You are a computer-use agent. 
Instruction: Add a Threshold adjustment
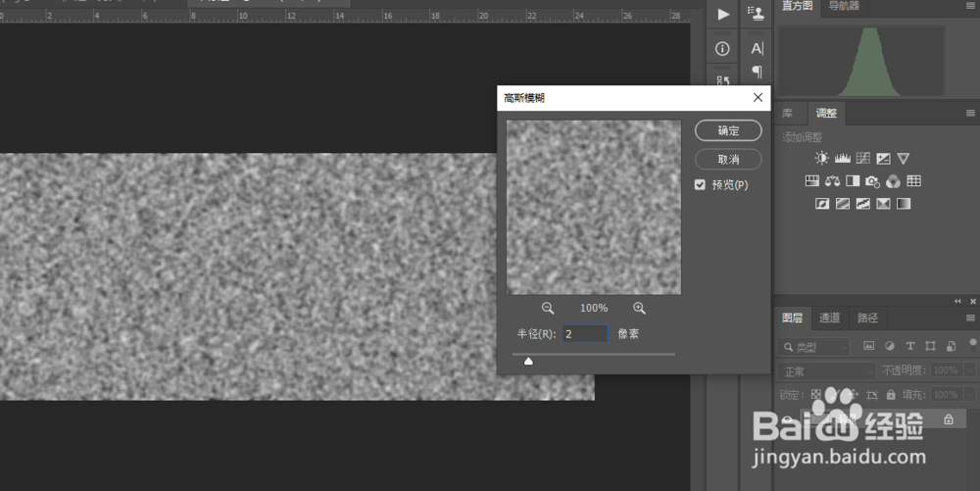coord(863,203)
